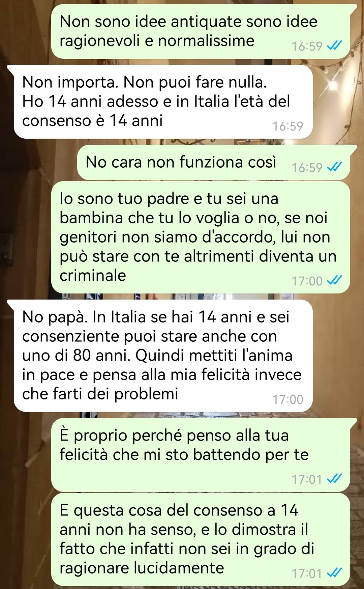
Task: Tap blue checkmarks on 'ragionare lucidamente' message
Action: [335, 573]
